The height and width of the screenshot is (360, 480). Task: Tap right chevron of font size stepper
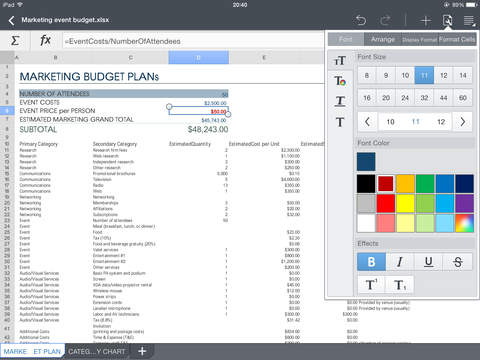463,122
